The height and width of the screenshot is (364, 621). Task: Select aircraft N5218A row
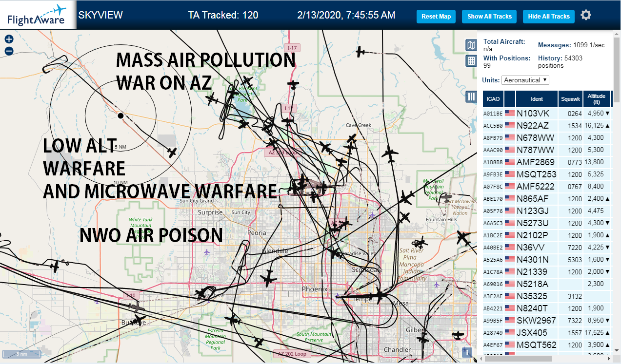(547, 284)
